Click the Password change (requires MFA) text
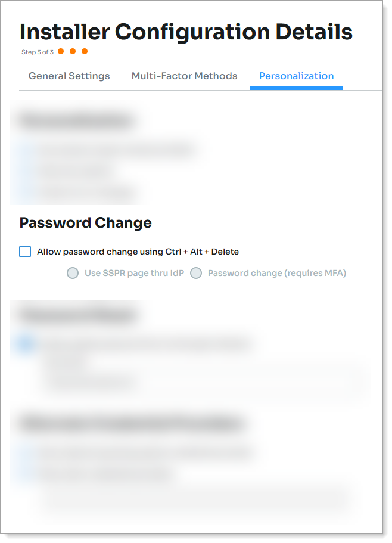 [x=277, y=273]
